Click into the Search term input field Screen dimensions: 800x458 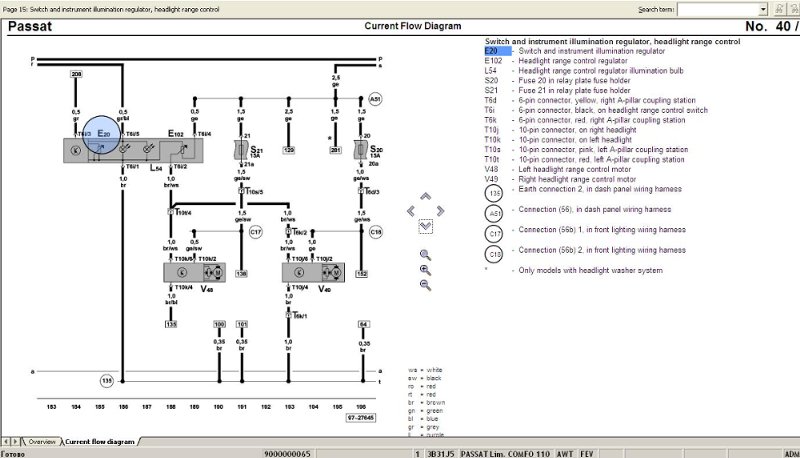coord(718,9)
